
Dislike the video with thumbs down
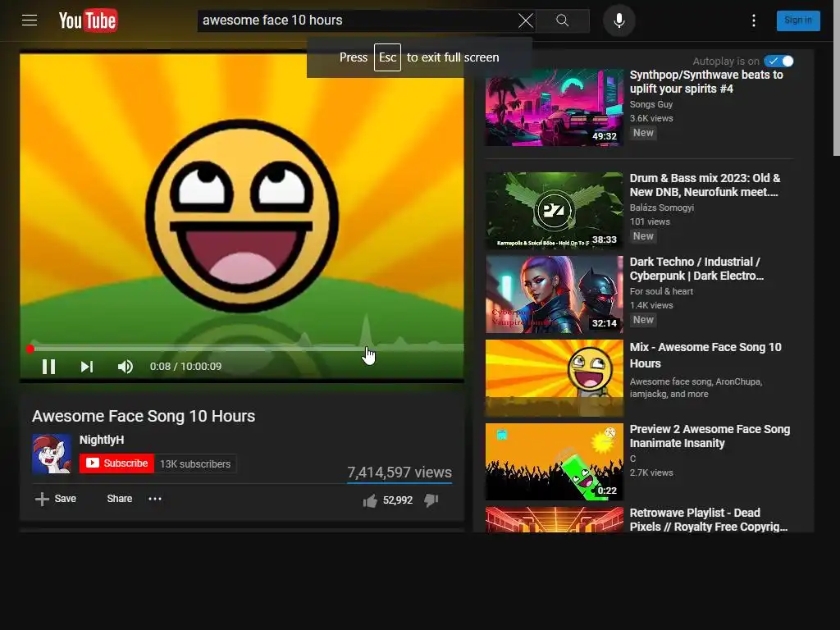coord(431,500)
